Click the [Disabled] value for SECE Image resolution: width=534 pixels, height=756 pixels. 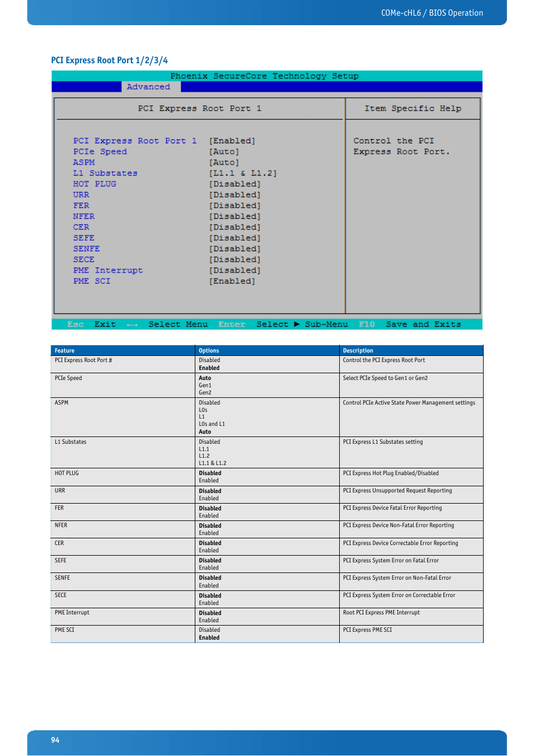235,260
